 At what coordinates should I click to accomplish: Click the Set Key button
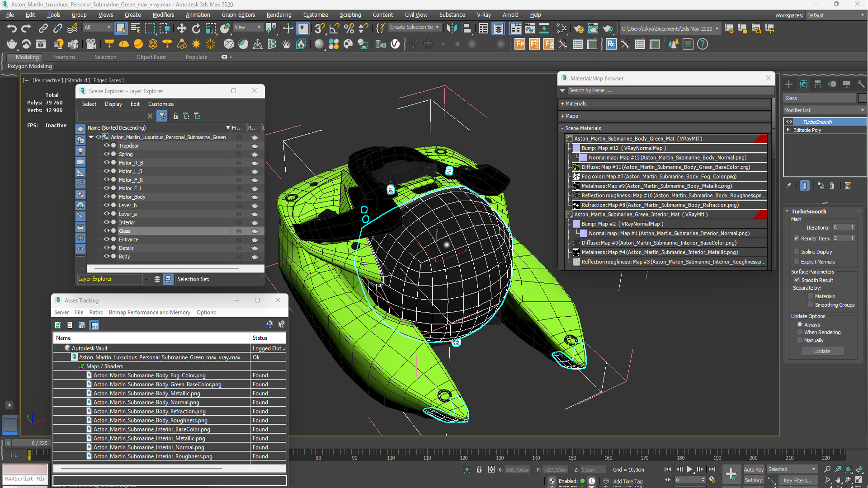753,480
